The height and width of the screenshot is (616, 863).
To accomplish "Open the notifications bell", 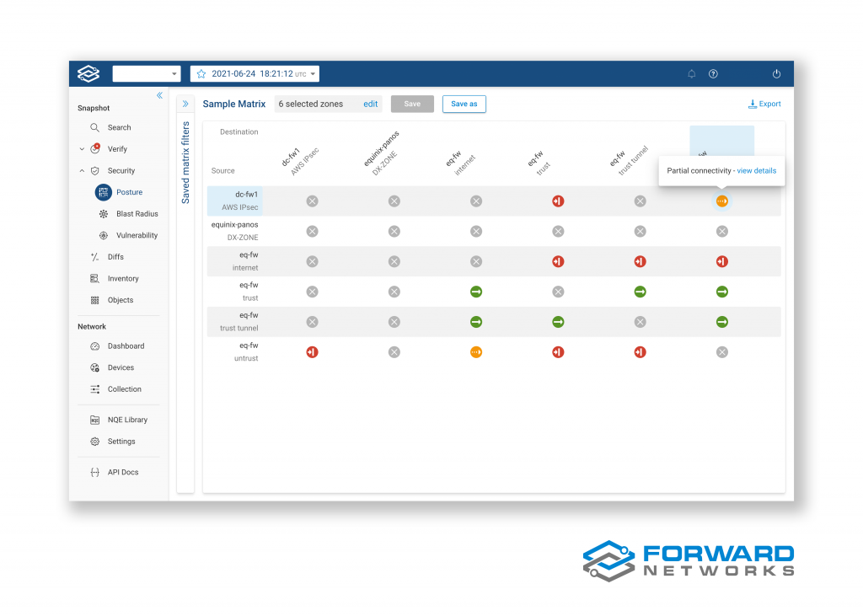I will coord(692,74).
